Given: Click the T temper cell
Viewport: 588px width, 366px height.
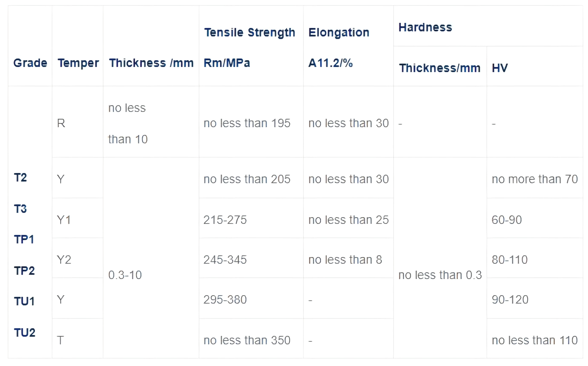Looking at the screenshot, I should [x=61, y=340].
